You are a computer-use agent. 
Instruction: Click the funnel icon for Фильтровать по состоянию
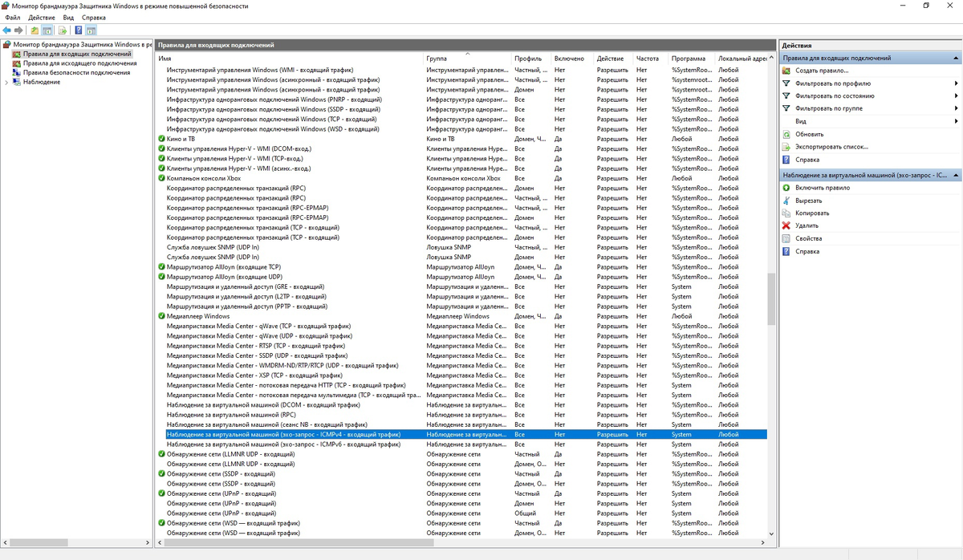[x=787, y=96]
